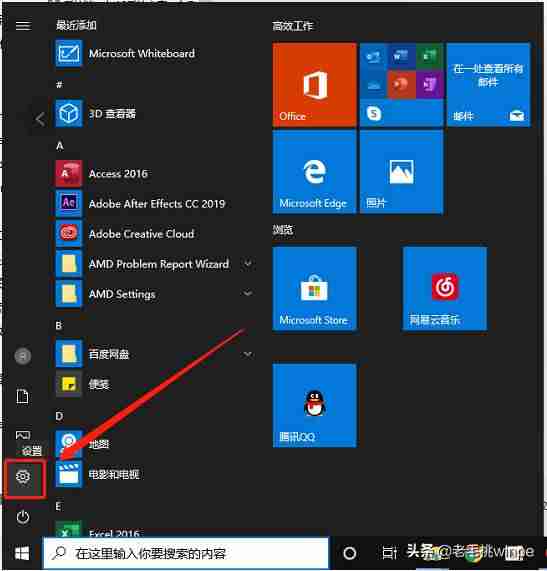Open the Microsoft Store tile
547x571 pixels.
tap(314, 288)
